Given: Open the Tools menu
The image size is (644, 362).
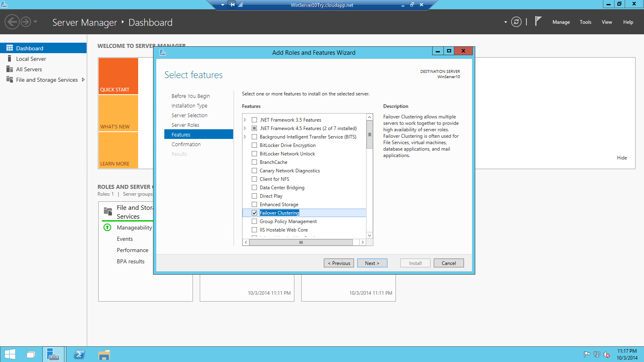Looking at the screenshot, I should [x=585, y=22].
